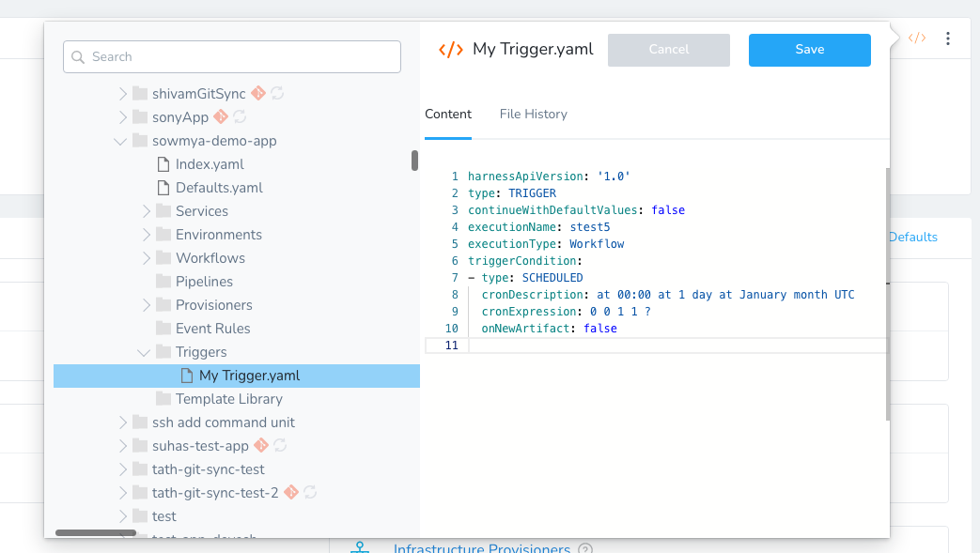Expand the tath-git-sync-test folder

click(x=122, y=469)
